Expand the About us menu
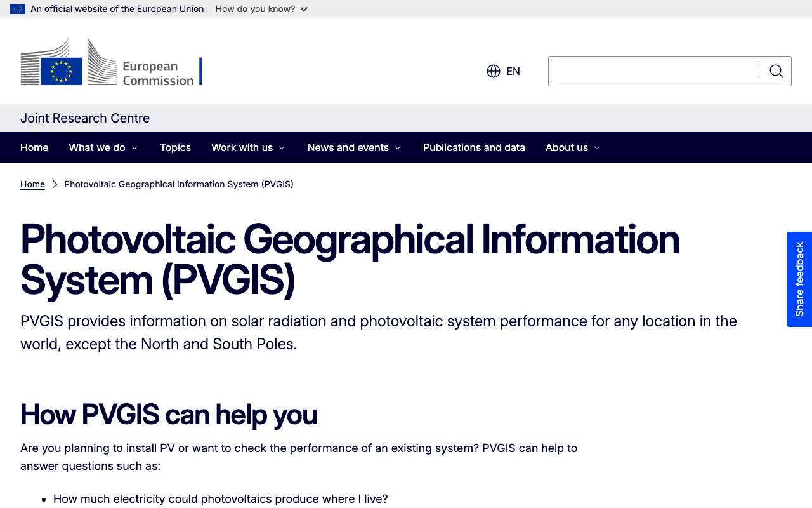Viewport: 812px width, 508px height. (573, 147)
